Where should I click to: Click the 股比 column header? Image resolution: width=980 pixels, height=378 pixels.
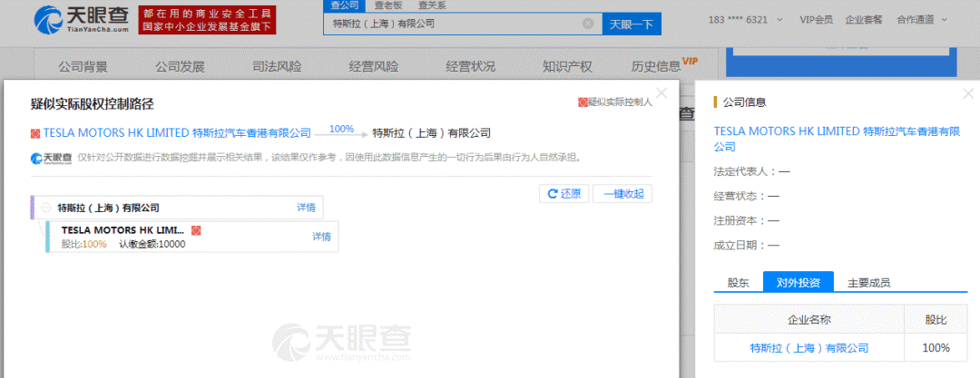click(936, 320)
